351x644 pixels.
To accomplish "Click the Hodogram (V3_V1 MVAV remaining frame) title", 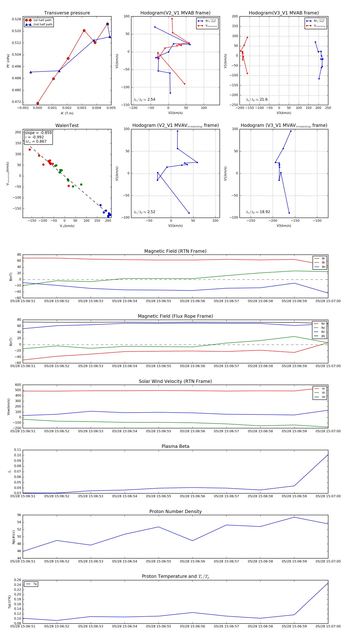I will (284, 125).
